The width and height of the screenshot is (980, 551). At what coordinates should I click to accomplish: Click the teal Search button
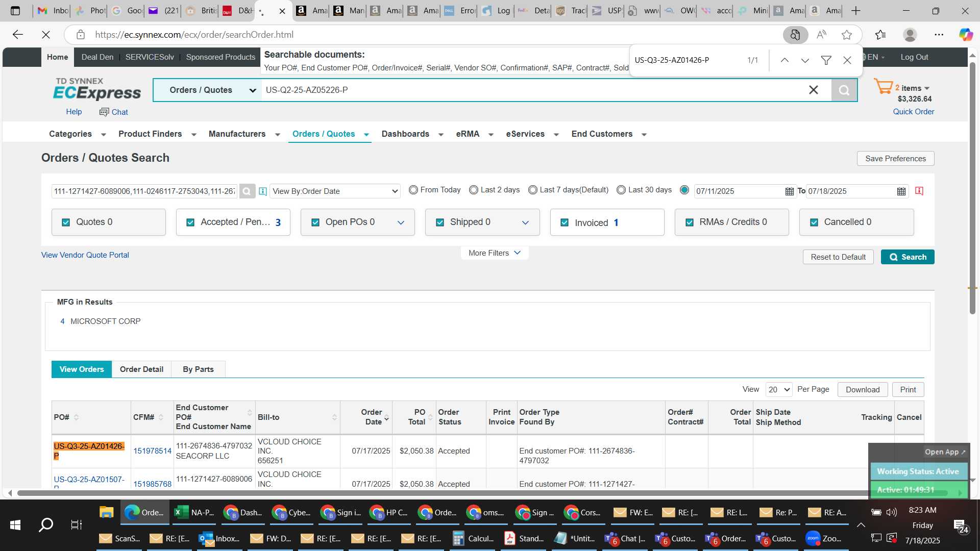[x=908, y=257]
